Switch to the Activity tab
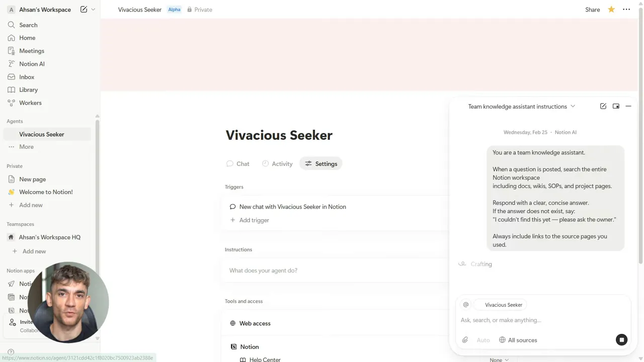The width and height of the screenshot is (644, 362). click(277, 164)
